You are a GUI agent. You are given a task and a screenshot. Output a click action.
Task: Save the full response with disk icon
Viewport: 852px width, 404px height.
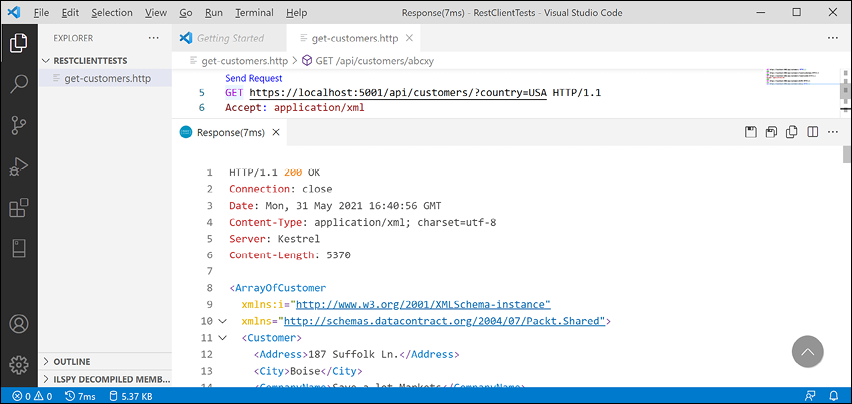[x=751, y=132]
